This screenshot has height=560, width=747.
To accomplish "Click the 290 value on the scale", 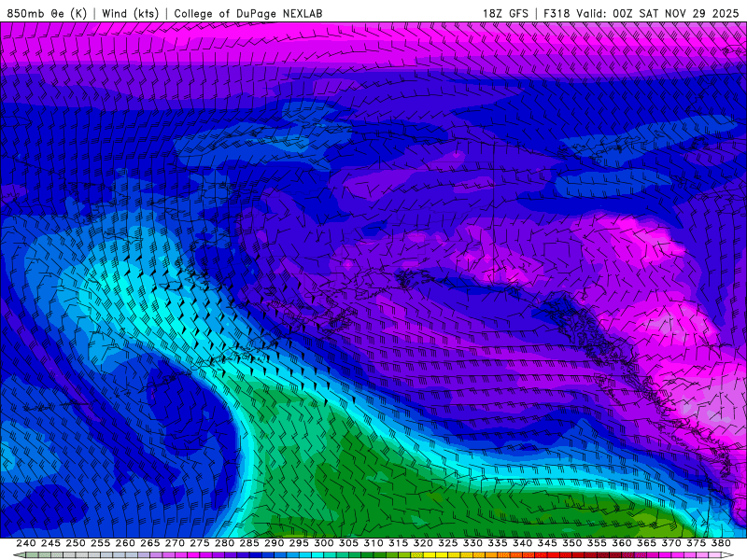I will click(274, 543).
